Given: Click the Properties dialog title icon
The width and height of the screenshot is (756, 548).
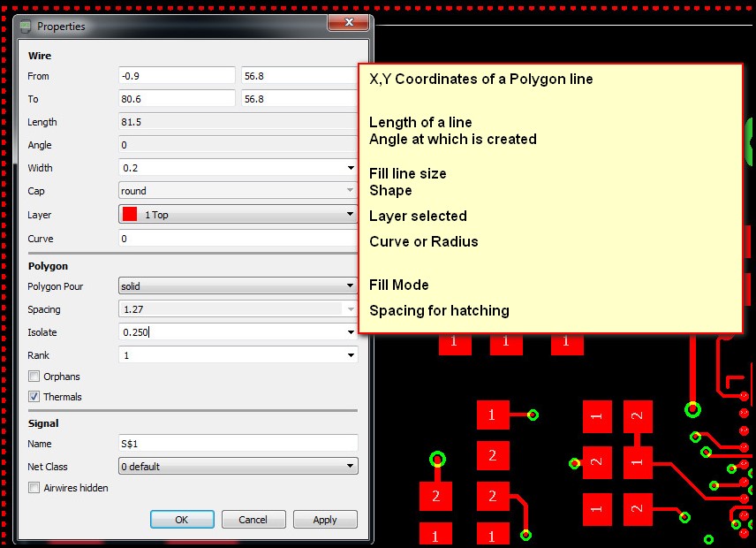Looking at the screenshot, I should click(26, 26).
